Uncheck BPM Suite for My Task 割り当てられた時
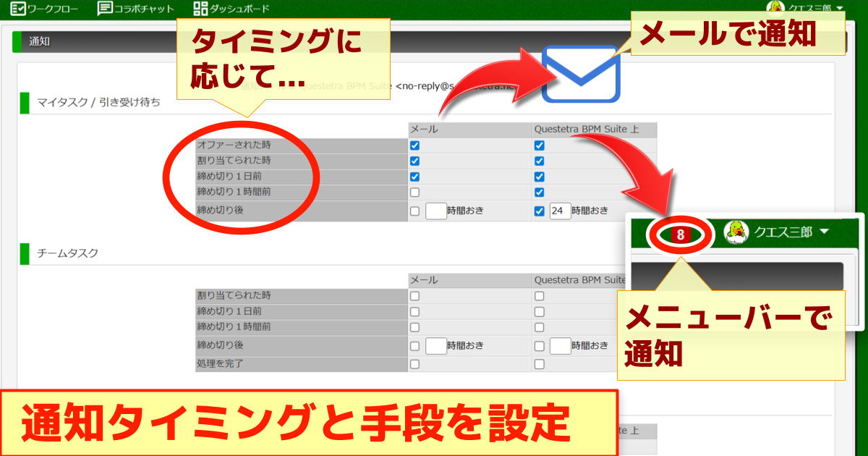 point(539,161)
